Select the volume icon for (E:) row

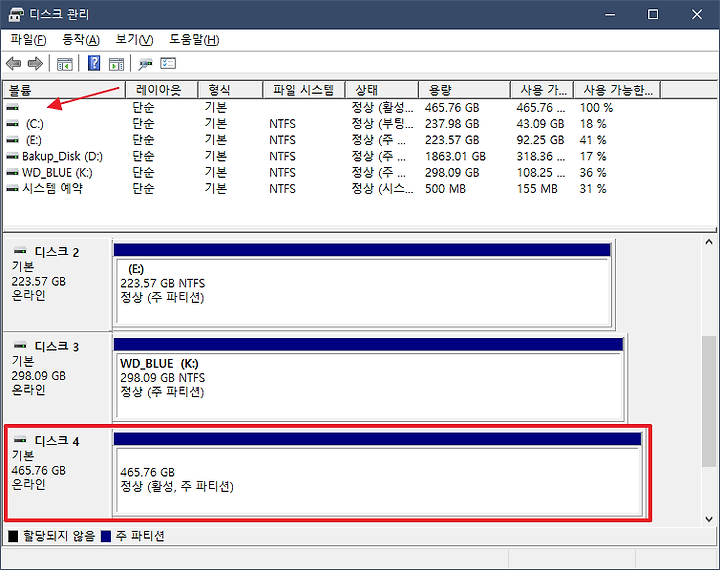pyautogui.click(x=13, y=140)
